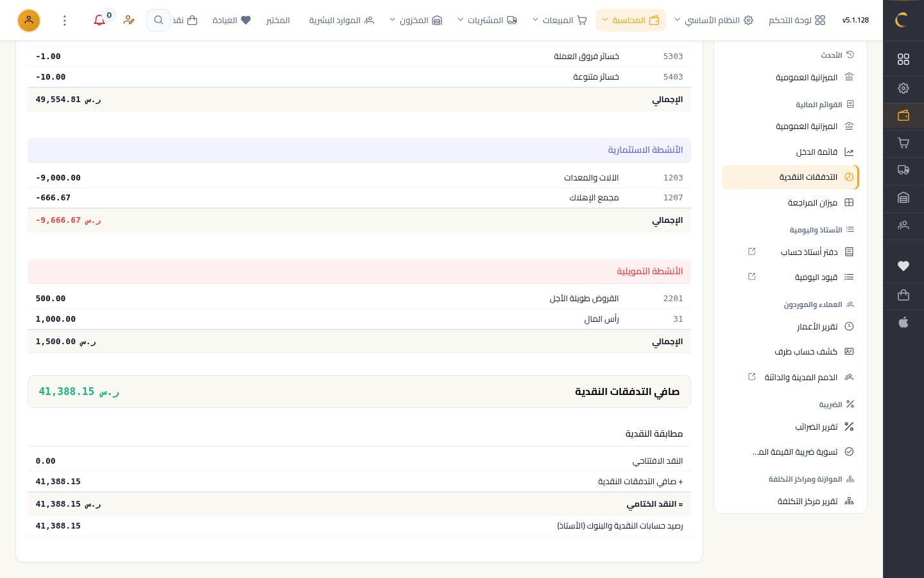Open the vertical three-dot more menu
The image size is (924, 578).
[x=65, y=21]
